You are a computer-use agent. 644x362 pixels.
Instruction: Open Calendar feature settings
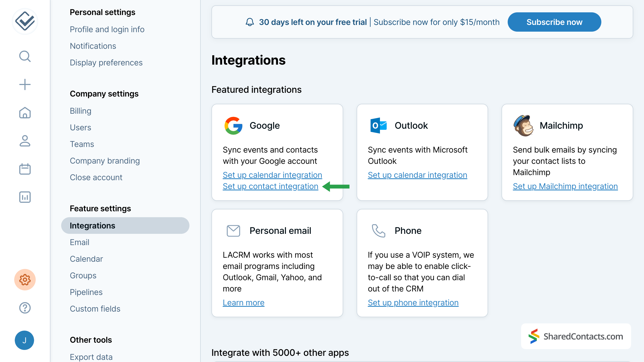pyautogui.click(x=86, y=259)
